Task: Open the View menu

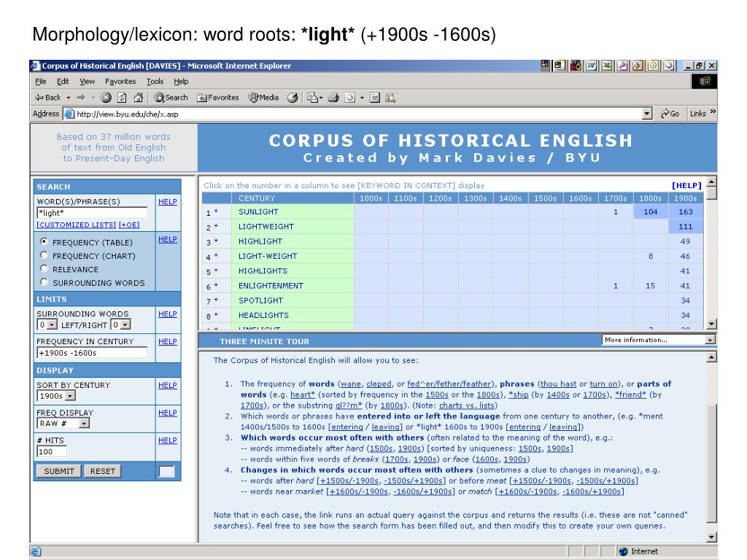Action: [x=88, y=82]
